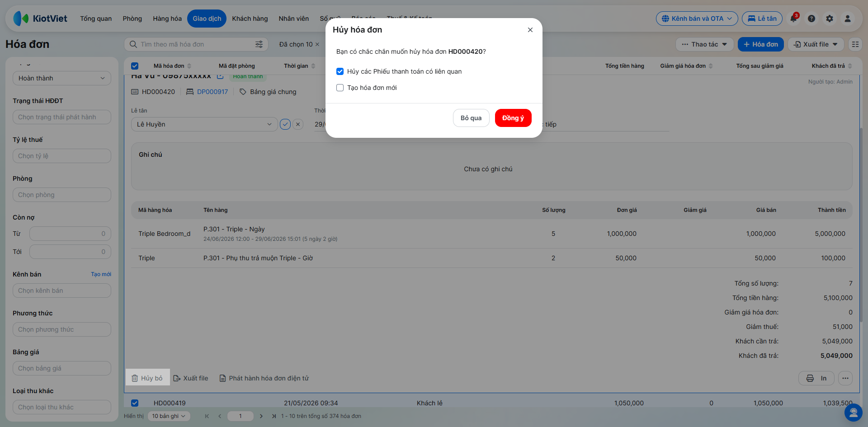The height and width of the screenshot is (427, 868).
Task: Click Lễ tân button
Action: click(762, 19)
